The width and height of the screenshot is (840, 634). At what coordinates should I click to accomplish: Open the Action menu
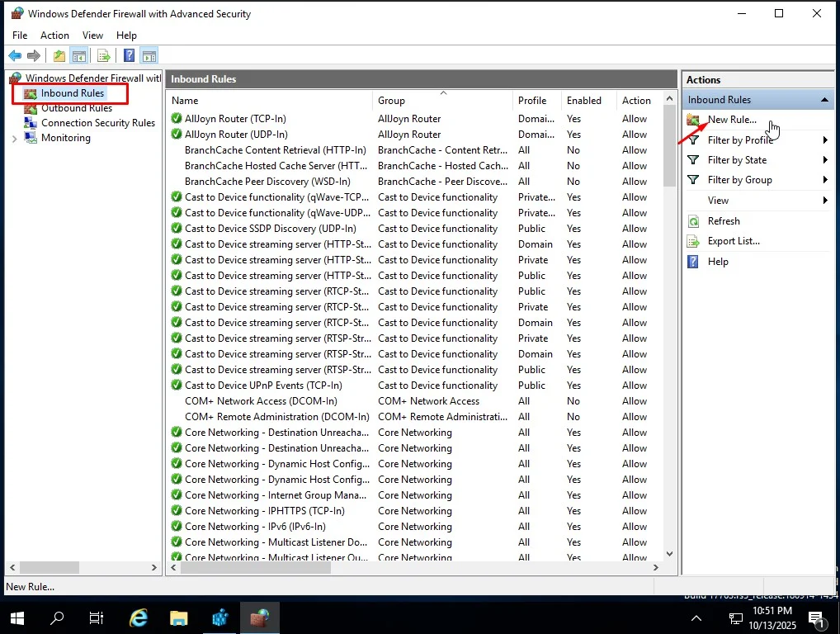(54, 35)
